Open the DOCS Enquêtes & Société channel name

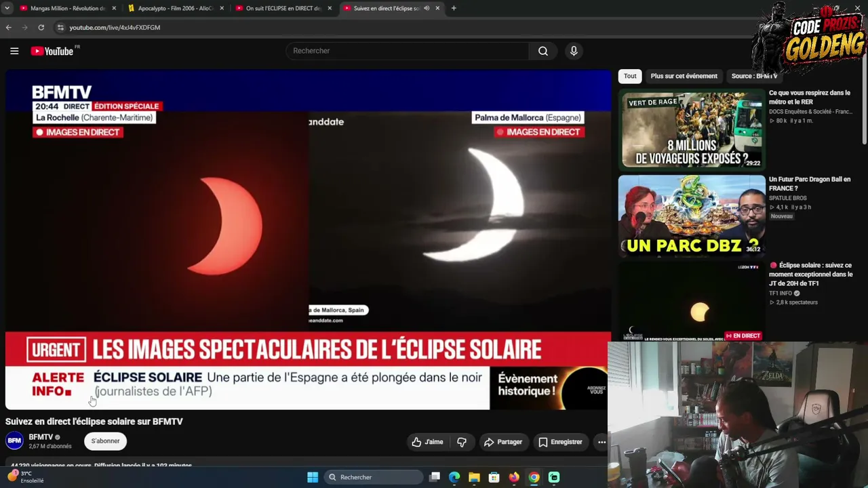(810, 112)
